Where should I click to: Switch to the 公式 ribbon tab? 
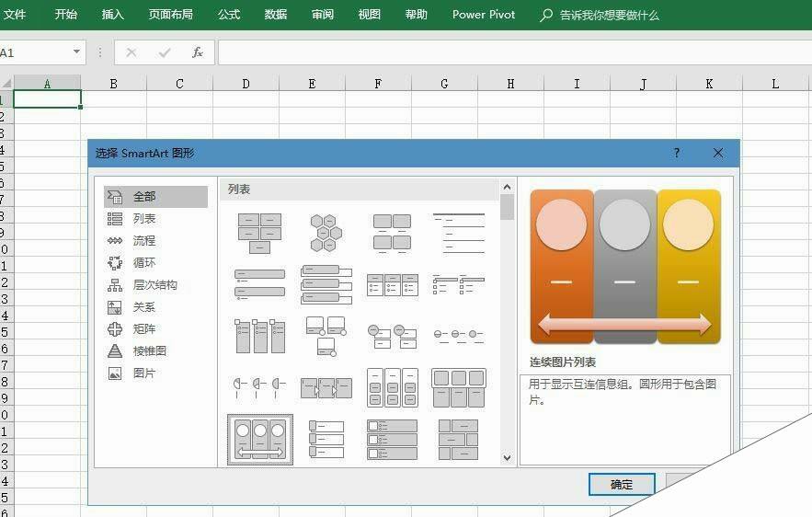point(229,15)
